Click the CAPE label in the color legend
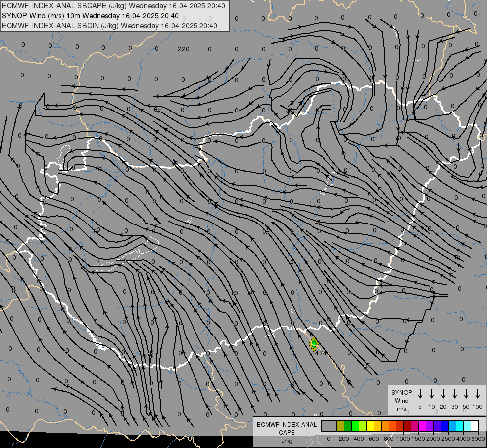The image size is (487, 448). tap(287, 433)
